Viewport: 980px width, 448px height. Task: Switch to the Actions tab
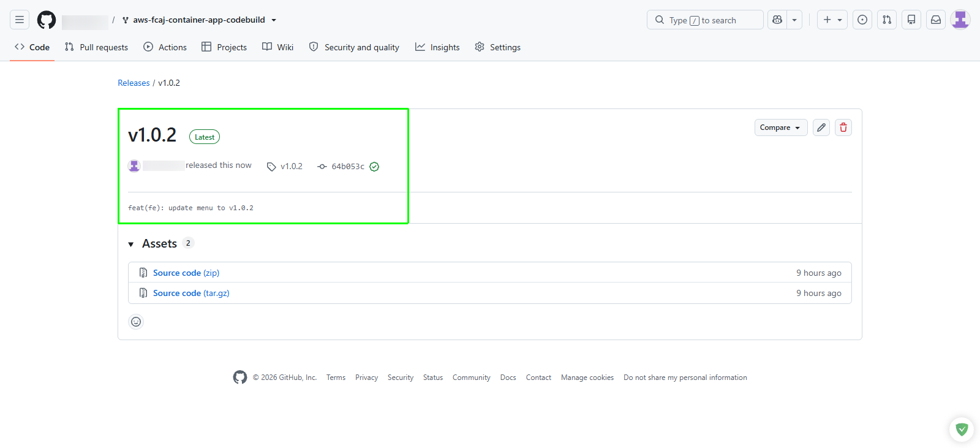(x=165, y=47)
